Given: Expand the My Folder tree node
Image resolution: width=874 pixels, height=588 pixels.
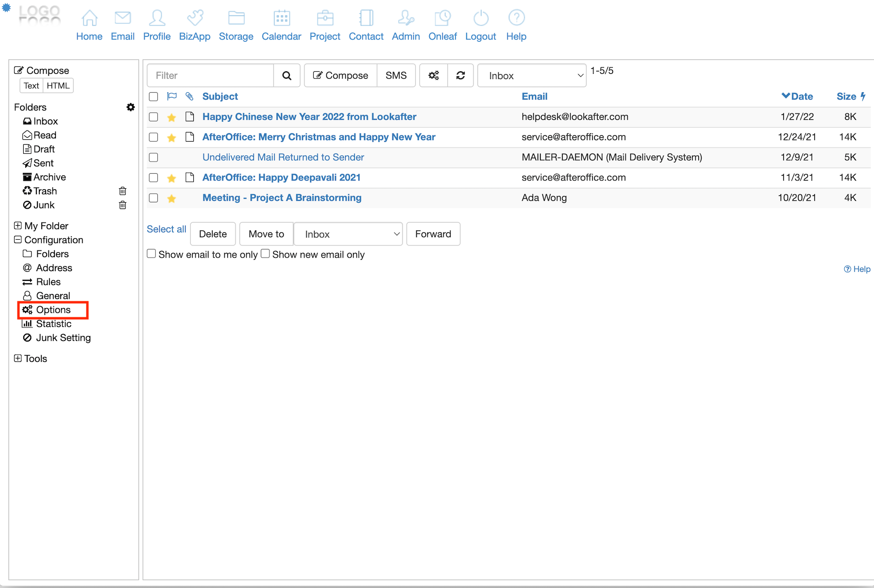Looking at the screenshot, I should pyautogui.click(x=18, y=226).
